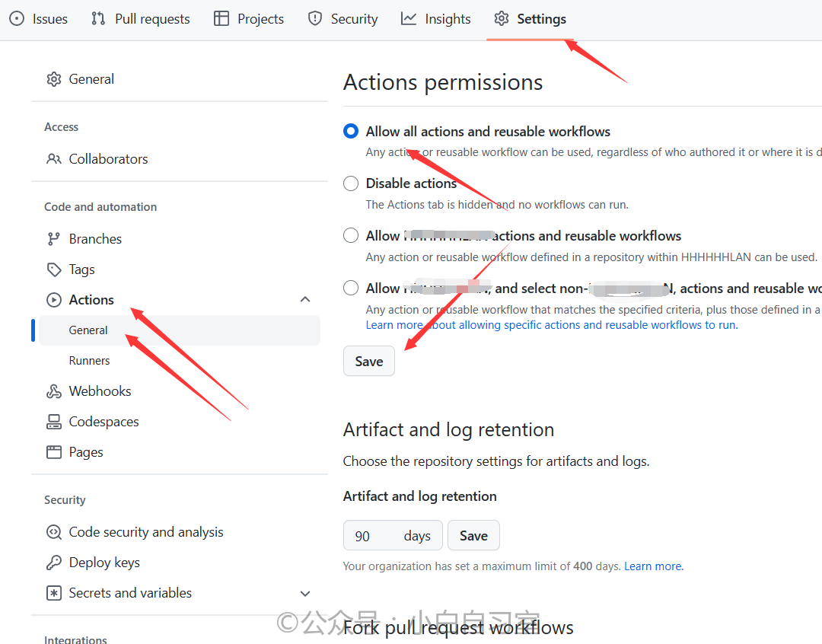The width and height of the screenshot is (822, 644).
Task: Select Allow all actions and reusable workflows
Action: click(351, 131)
